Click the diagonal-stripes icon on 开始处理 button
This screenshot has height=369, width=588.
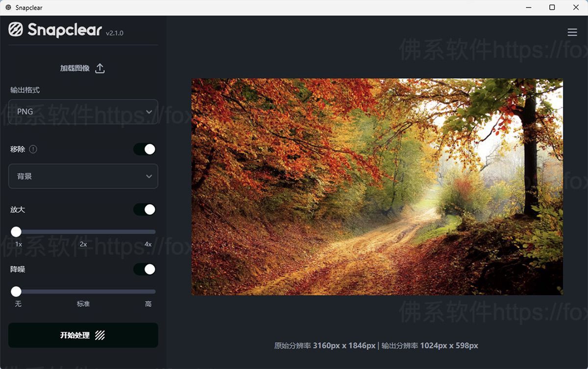(x=100, y=335)
